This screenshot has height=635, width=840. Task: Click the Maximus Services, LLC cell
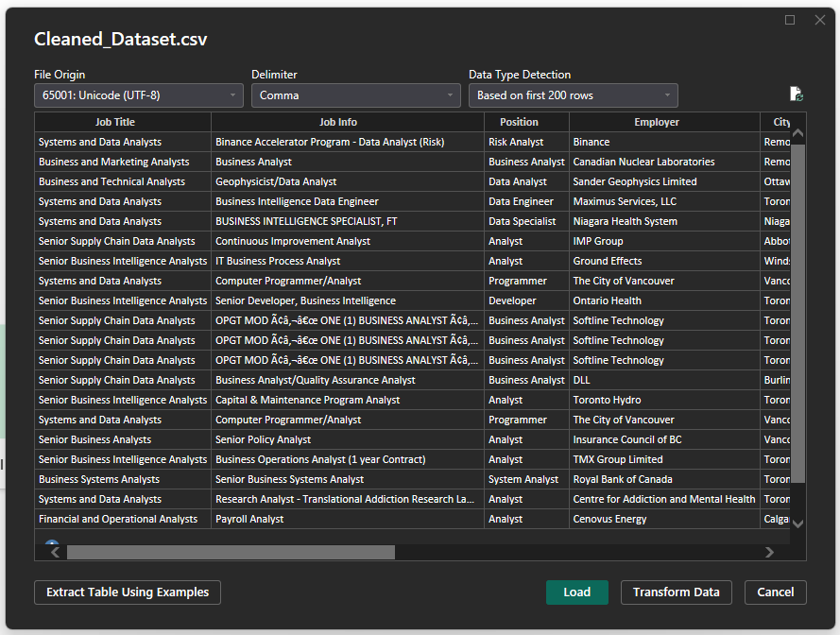coord(664,201)
